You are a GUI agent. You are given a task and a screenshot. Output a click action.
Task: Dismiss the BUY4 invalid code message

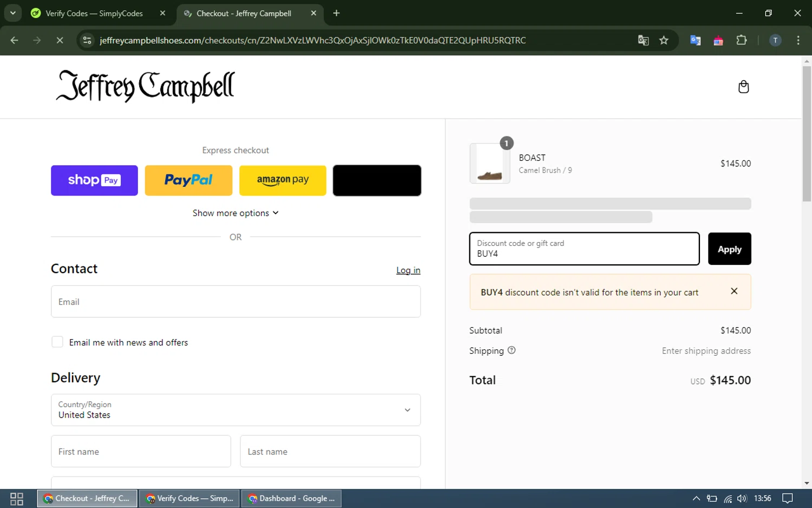click(734, 291)
